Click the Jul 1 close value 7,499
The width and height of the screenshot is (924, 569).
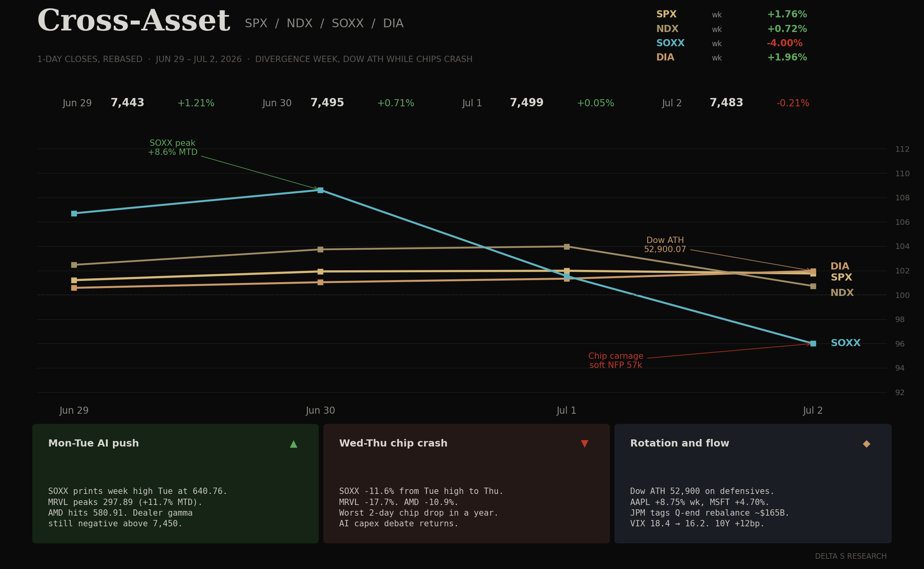click(x=527, y=103)
